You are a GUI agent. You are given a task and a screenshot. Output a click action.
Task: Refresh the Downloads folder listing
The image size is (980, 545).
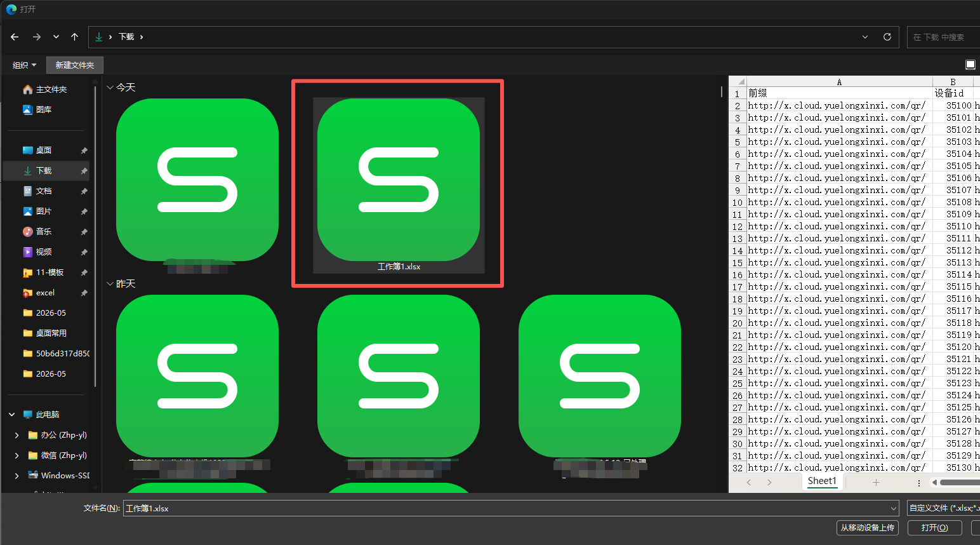pyautogui.click(x=887, y=37)
